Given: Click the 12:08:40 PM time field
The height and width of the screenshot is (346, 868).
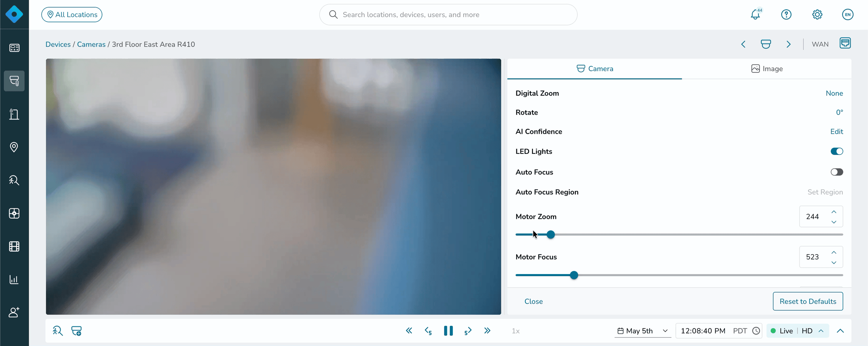Looking at the screenshot, I should point(703,331).
